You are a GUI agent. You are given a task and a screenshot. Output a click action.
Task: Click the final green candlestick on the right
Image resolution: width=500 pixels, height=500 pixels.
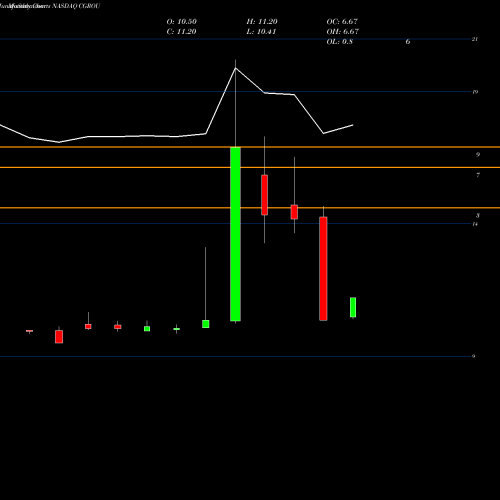click(353, 307)
